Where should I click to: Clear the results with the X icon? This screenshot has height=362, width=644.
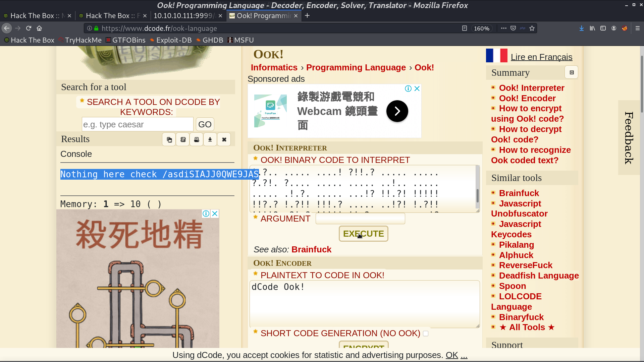(x=224, y=139)
